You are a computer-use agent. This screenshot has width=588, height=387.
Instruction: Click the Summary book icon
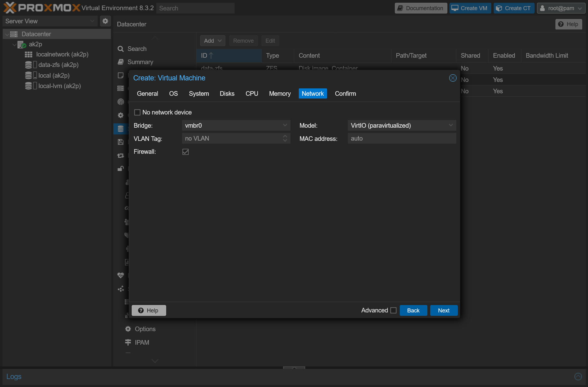pos(121,62)
